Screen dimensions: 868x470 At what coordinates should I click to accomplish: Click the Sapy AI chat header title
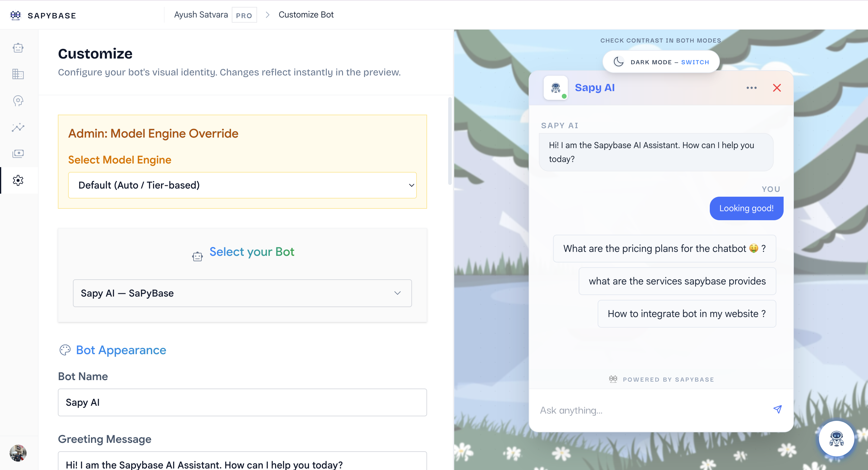595,88
